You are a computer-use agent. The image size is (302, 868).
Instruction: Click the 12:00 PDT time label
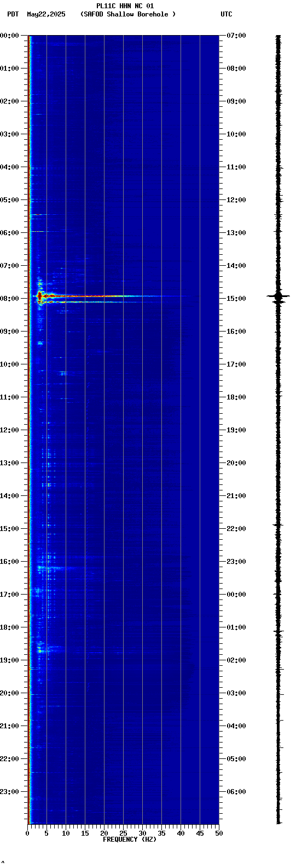point(9,430)
